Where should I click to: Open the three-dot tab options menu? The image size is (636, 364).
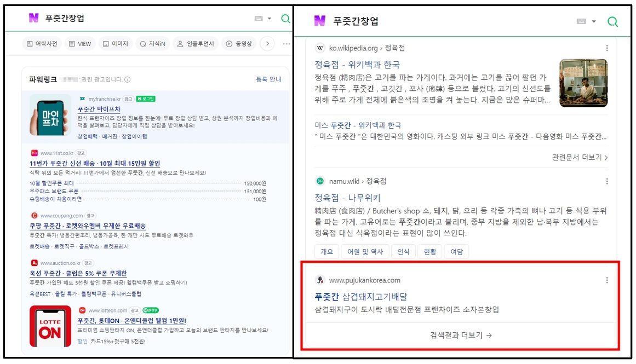point(287,44)
